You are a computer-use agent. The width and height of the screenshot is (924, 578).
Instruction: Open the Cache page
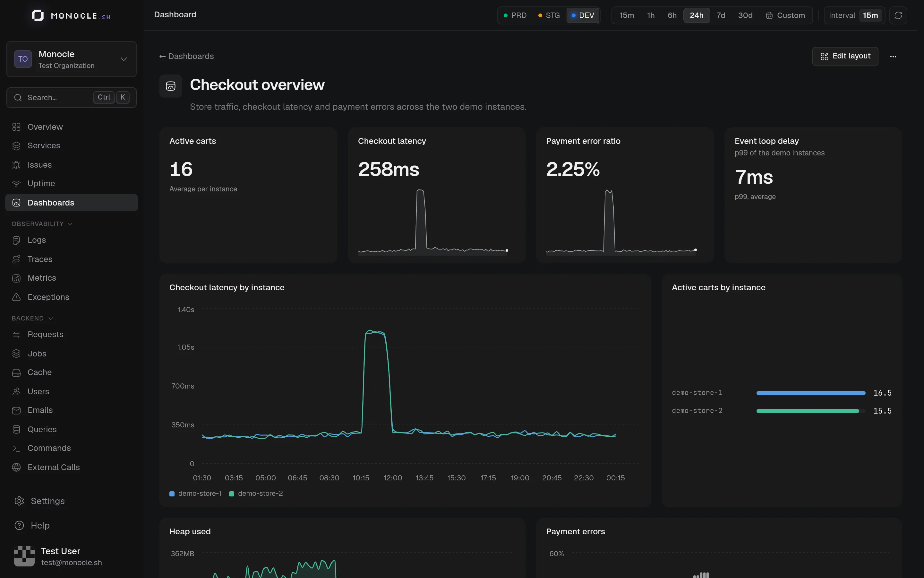pos(72,372)
